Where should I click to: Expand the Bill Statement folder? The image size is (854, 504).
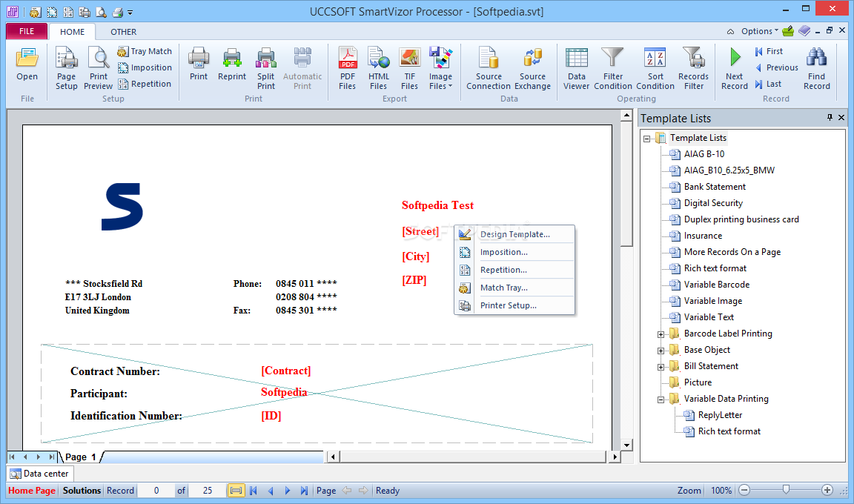point(661,367)
